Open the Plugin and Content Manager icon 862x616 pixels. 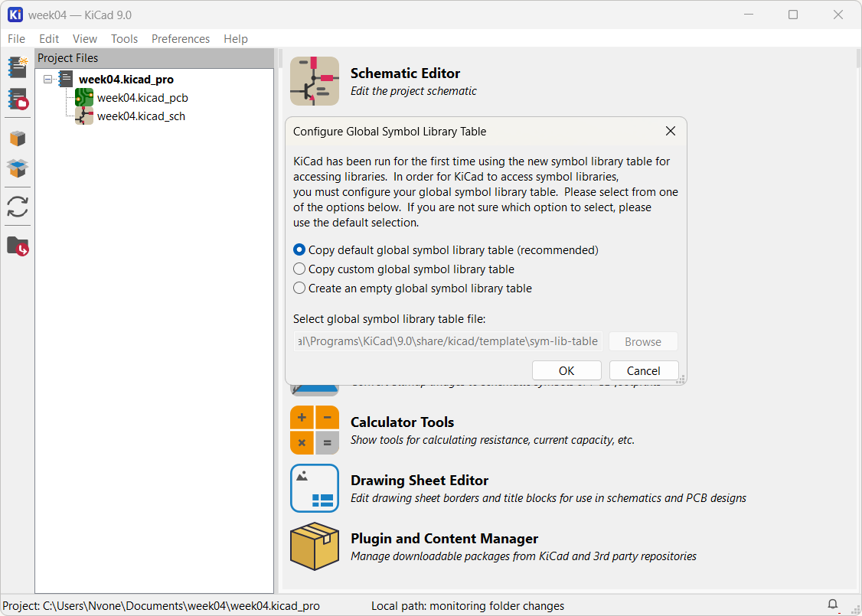[x=315, y=546]
